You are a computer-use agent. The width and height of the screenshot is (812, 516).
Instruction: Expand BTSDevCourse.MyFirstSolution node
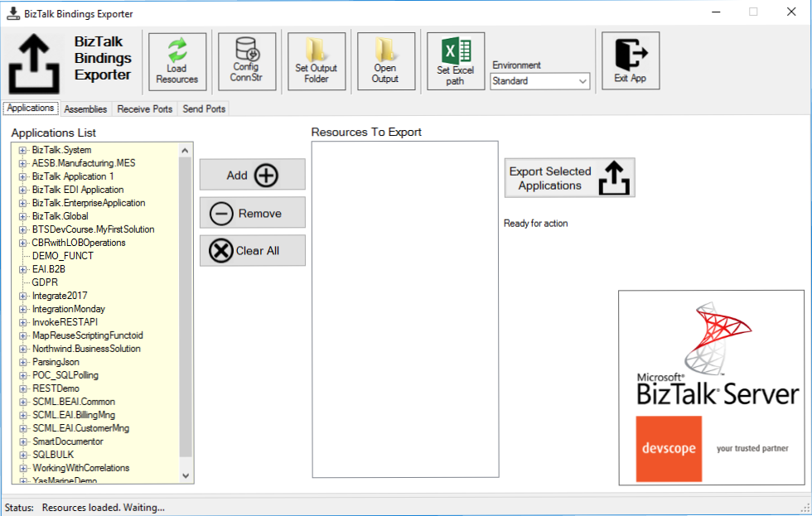pyautogui.click(x=22, y=229)
